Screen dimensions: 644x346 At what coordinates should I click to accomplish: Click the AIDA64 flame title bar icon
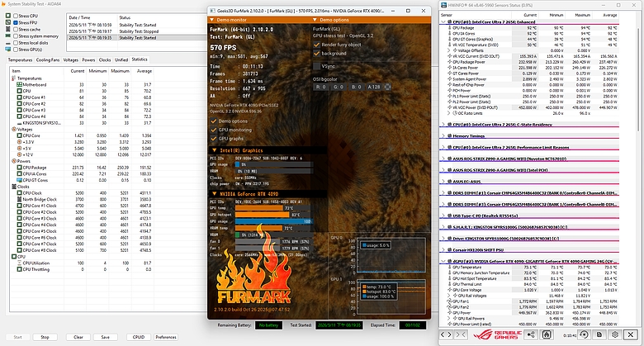click(3, 3)
